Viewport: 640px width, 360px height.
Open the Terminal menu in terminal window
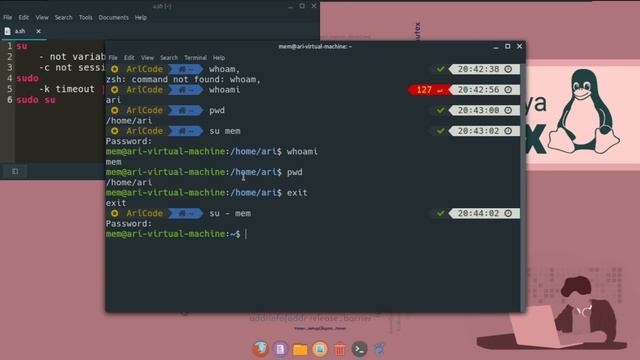195,58
